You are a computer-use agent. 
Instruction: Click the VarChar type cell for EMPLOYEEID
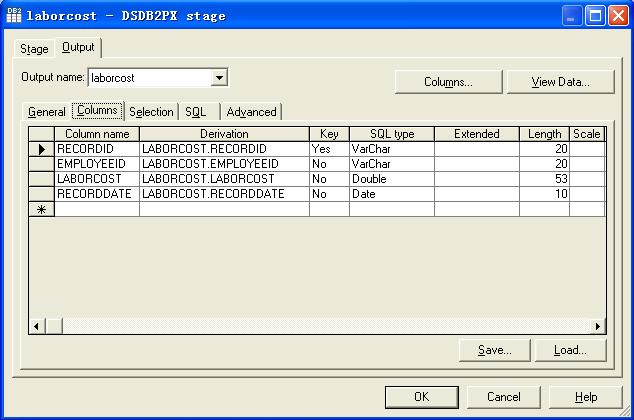392,164
